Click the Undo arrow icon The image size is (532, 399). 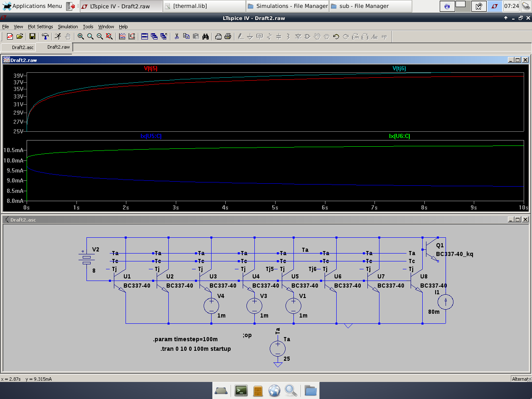click(x=336, y=37)
